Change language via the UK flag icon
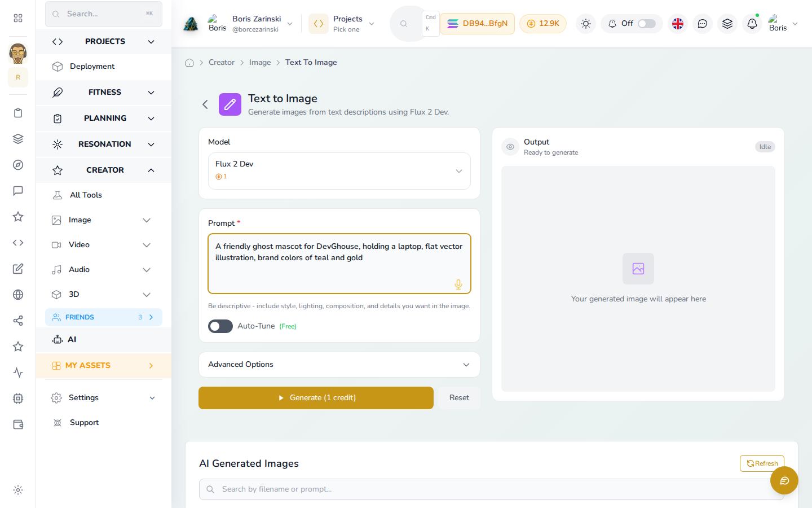This screenshot has width=812, height=508. [678, 24]
